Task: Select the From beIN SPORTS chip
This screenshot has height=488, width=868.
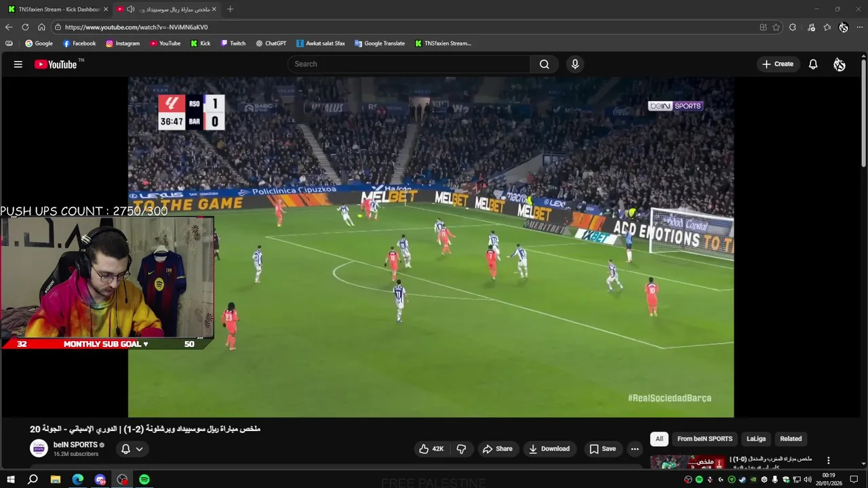Action: tap(705, 439)
